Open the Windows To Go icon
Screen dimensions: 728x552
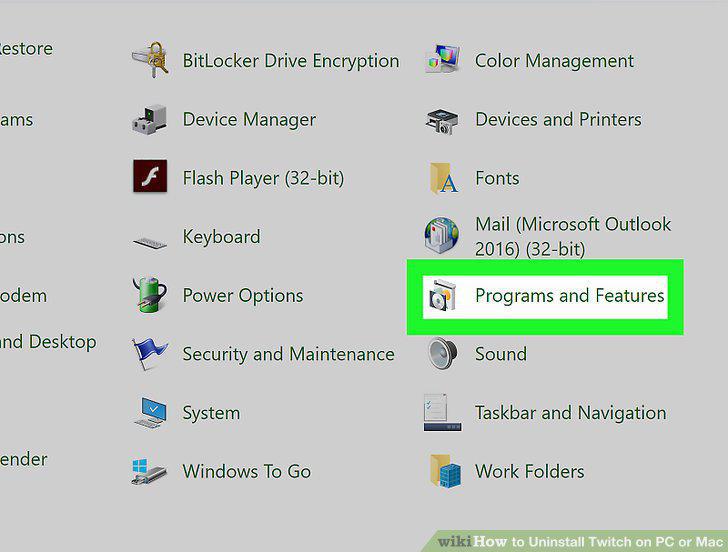(x=149, y=472)
